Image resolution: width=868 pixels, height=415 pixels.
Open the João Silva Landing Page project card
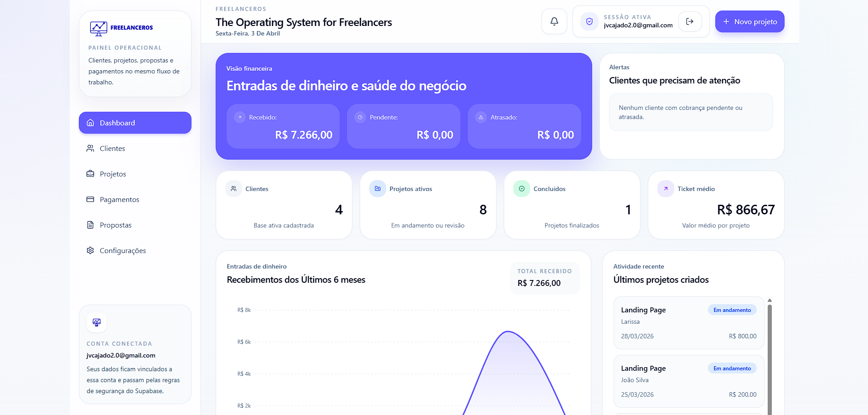tap(688, 381)
